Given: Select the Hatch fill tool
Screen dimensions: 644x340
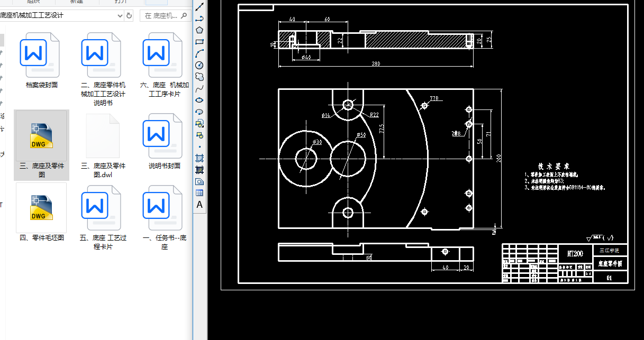Looking at the screenshot, I should tap(199, 158).
